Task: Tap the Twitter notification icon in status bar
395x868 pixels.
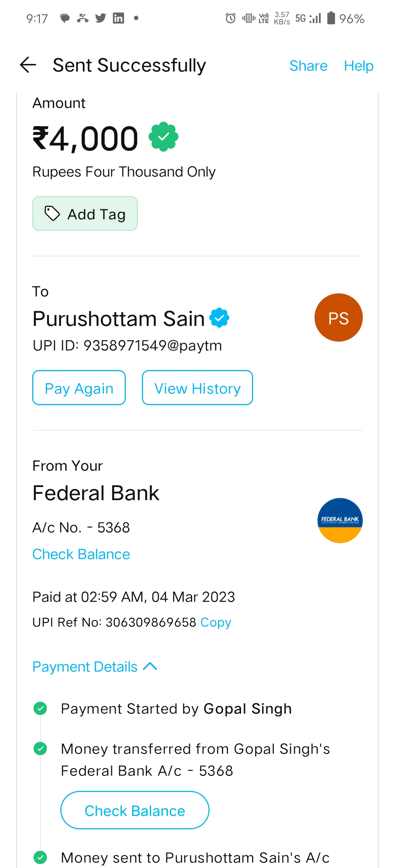Action: [x=101, y=18]
